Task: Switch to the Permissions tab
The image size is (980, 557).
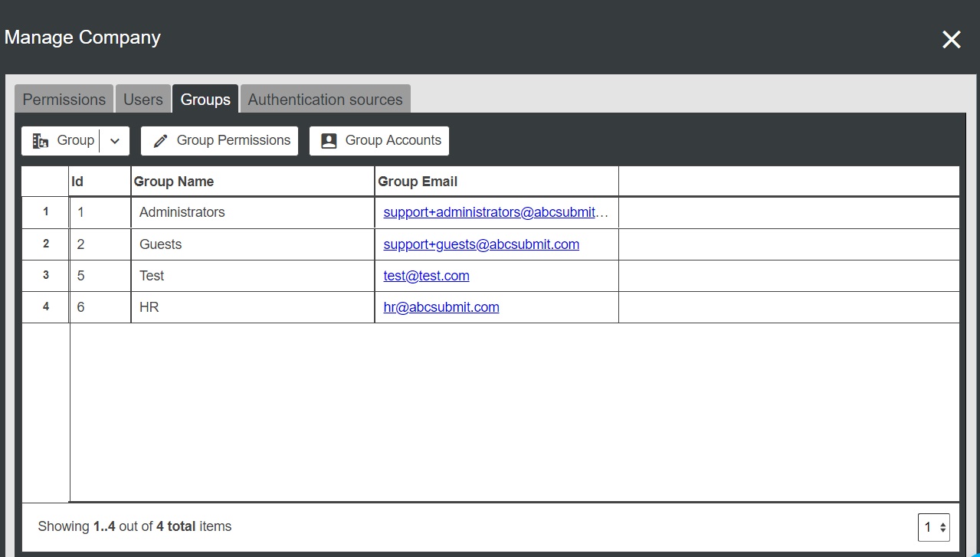Action: click(x=64, y=100)
